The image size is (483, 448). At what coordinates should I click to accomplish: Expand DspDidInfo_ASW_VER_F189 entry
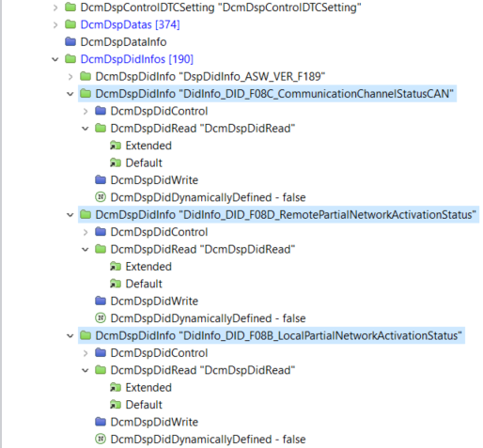[70, 77]
